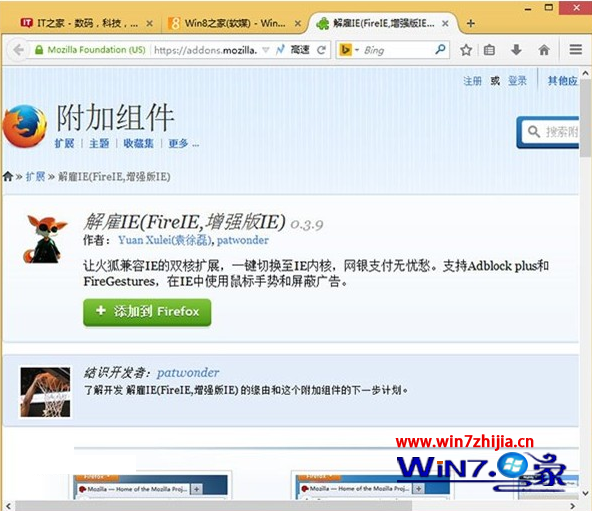Open the left add-on screenshot thumbnail
592x511 pixels.
152,486
